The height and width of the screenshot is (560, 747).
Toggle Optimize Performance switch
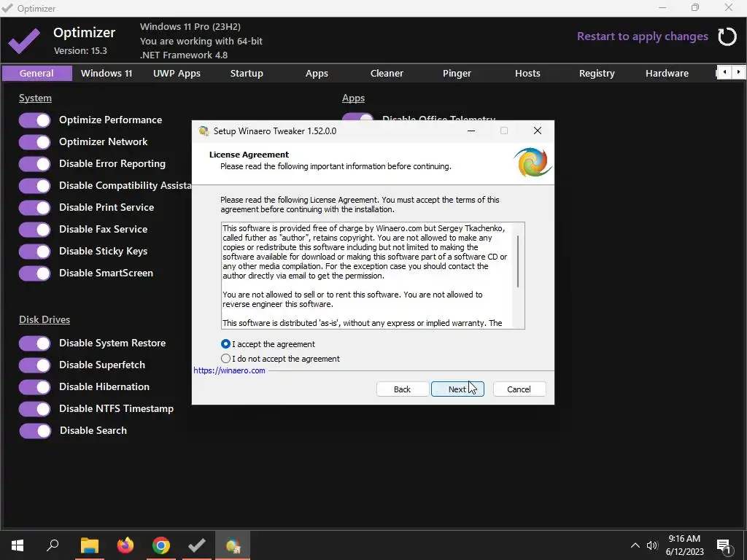(34, 120)
